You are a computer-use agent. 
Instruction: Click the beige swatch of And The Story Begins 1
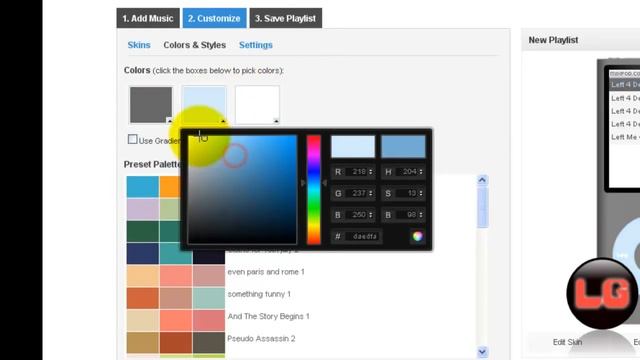click(x=142, y=320)
